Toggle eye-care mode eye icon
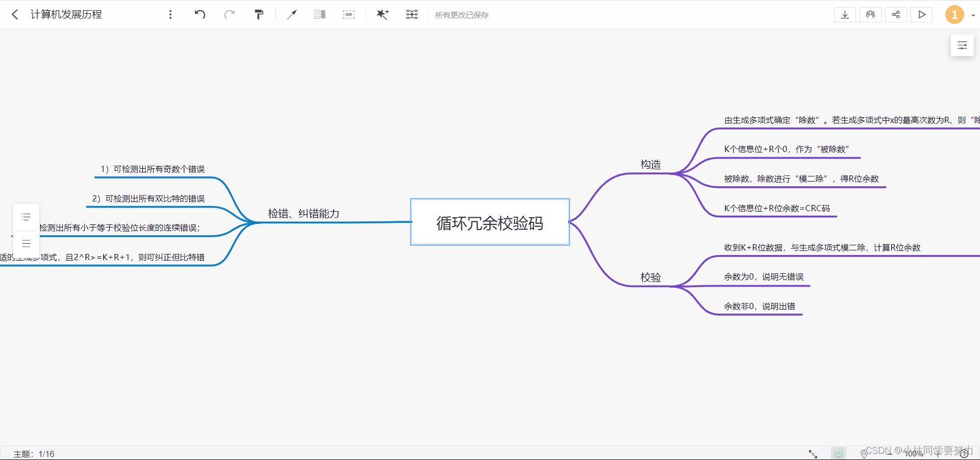This screenshot has width=980, height=460. 839,453
